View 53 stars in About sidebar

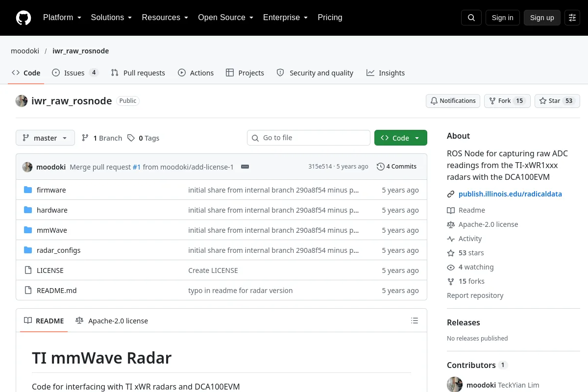point(465,253)
